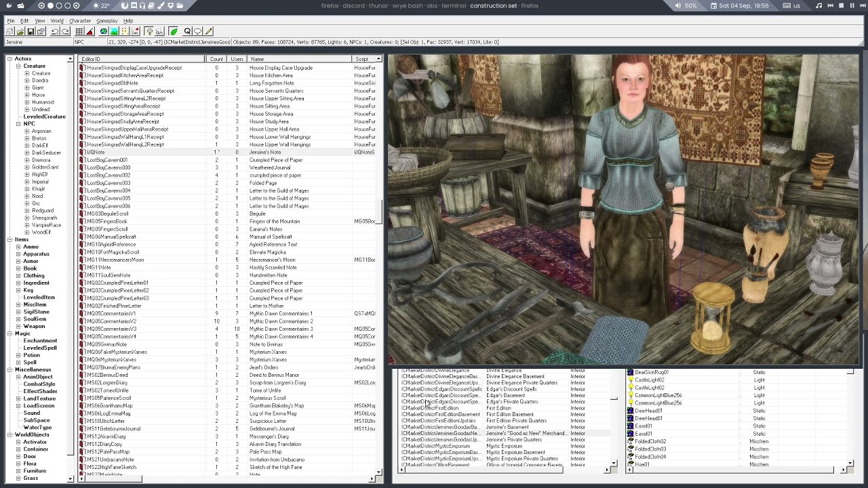Click the Undo toolbar icon
The width and height of the screenshot is (868, 488).
(55, 31)
